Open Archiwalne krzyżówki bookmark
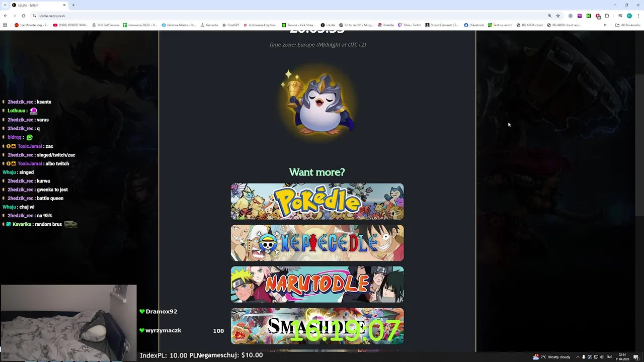 (260, 25)
